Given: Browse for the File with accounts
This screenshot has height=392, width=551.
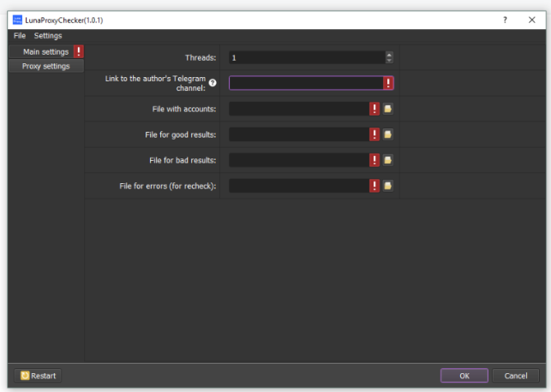Looking at the screenshot, I should [x=387, y=109].
